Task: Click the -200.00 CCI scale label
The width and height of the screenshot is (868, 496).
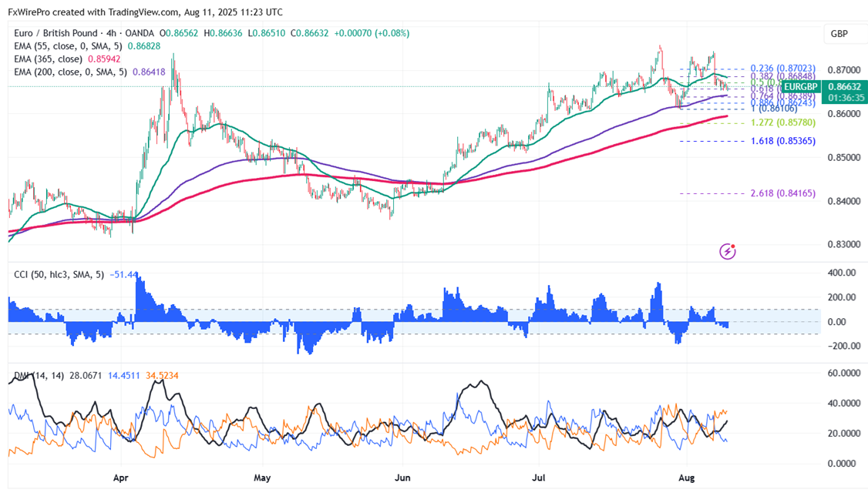Action: point(843,346)
